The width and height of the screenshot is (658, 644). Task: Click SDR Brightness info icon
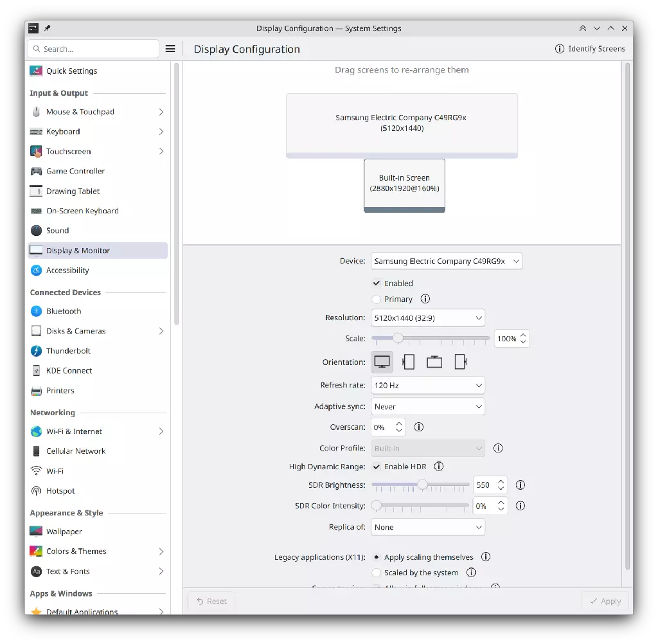(520, 485)
